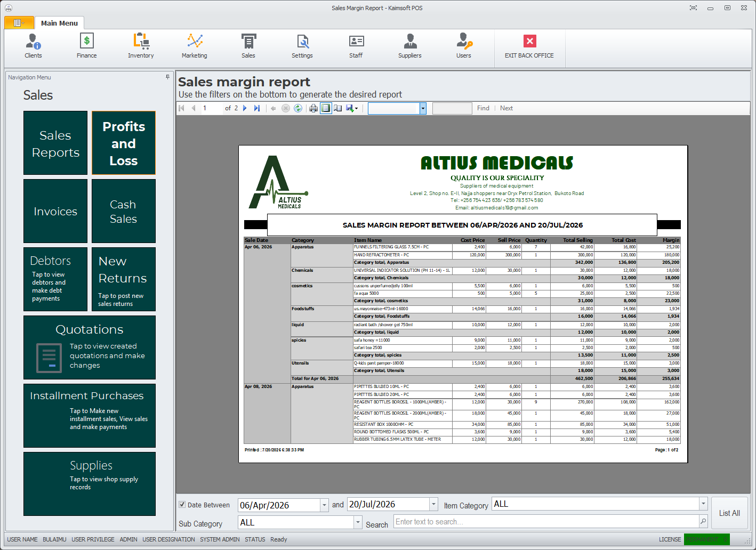Click the find text field
This screenshot has height=550, width=756.
(x=452, y=109)
